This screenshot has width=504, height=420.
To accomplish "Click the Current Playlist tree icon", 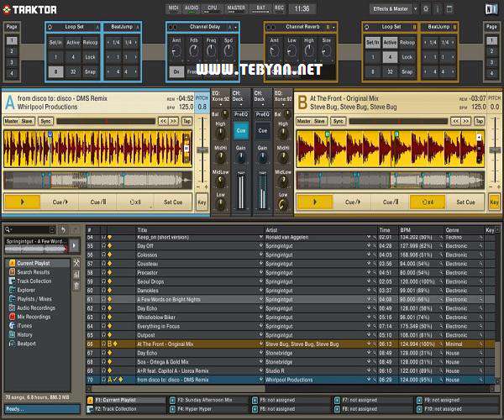I will (x=12, y=263).
